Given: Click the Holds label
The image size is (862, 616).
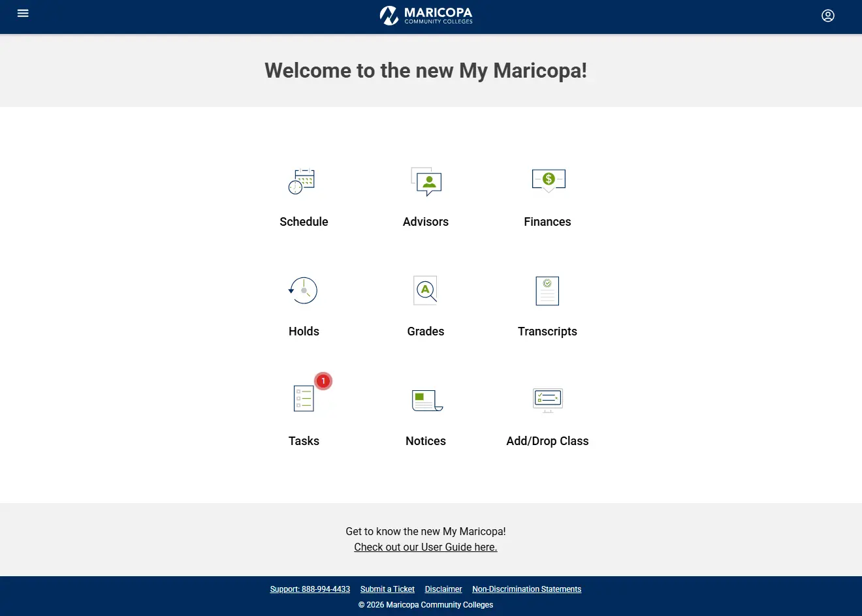Looking at the screenshot, I should coord(304,331).
